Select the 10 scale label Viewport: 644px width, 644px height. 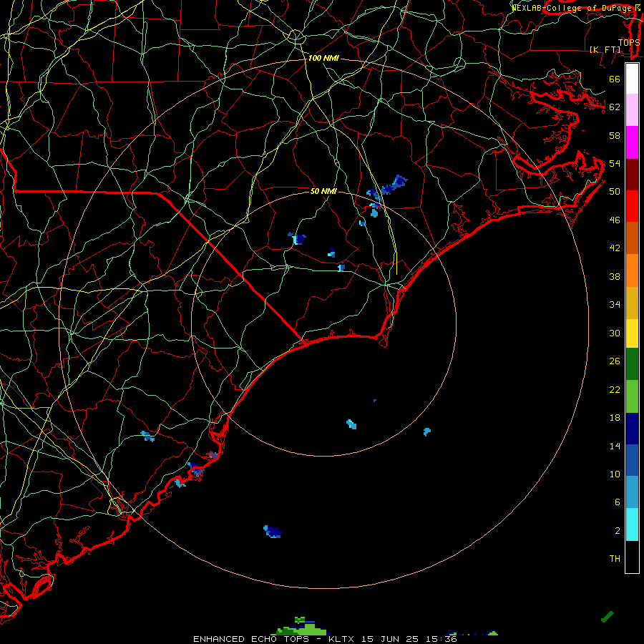click(615, 474)
